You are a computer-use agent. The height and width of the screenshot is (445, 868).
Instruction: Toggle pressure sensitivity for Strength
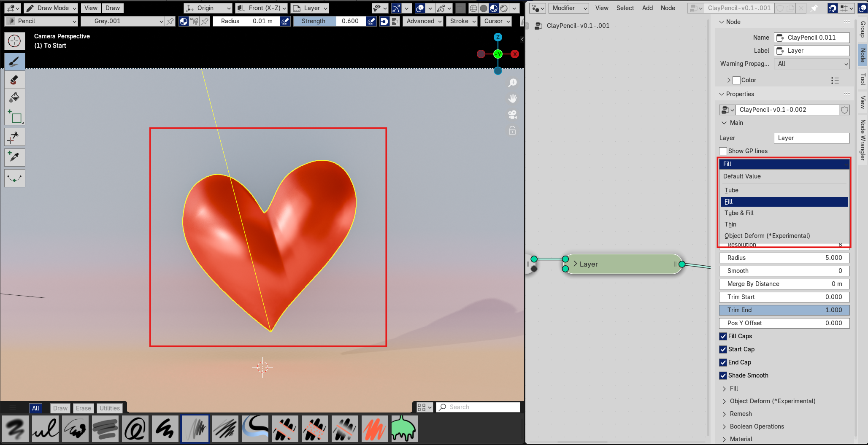coord(371,21)
